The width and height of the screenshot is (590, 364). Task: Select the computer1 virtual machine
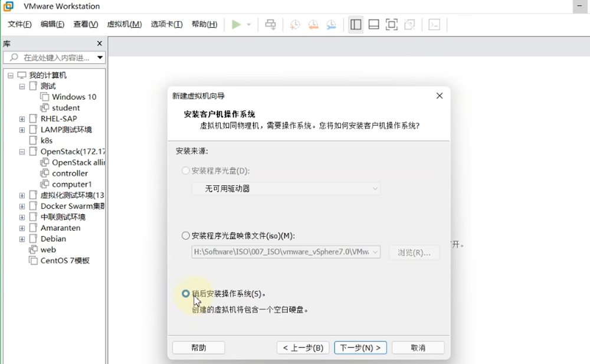tap(72, 184)
